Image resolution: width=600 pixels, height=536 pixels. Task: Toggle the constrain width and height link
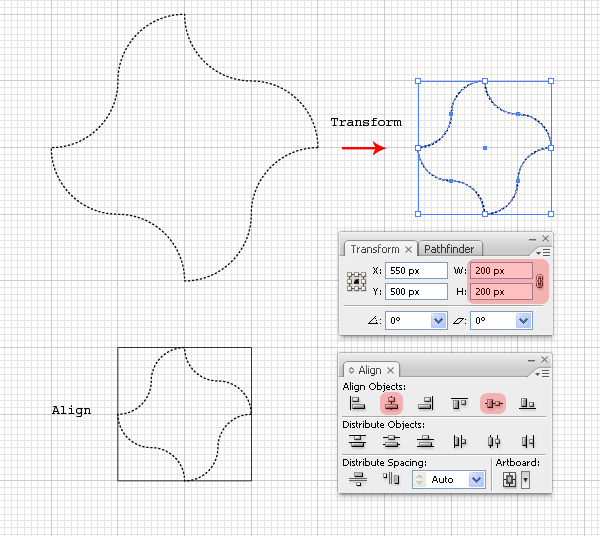540,281
